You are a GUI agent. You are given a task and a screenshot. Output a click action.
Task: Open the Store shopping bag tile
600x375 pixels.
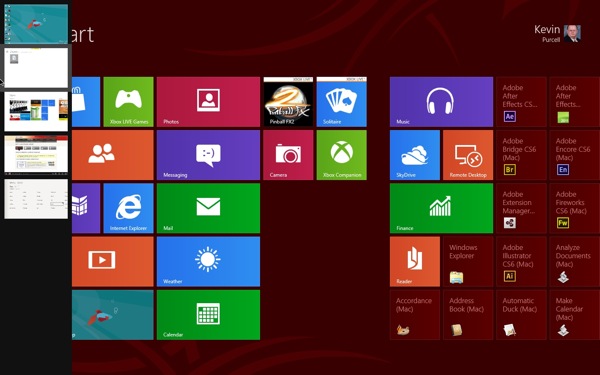(x=86, y=102)
